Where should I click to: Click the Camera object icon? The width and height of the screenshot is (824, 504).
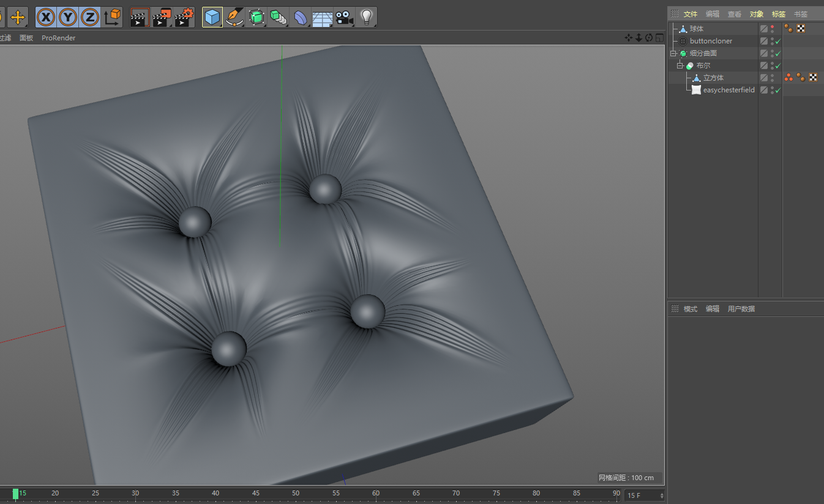344,17
